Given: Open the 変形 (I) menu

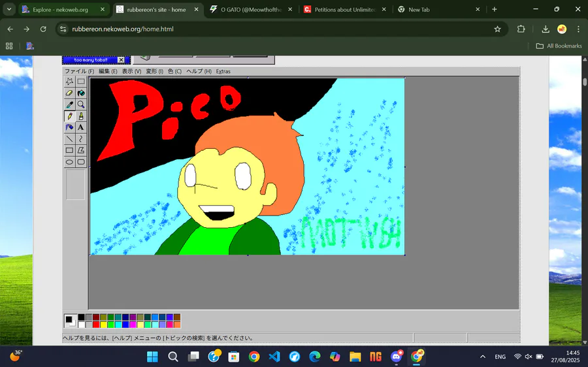Looking at the screenshot, I should 154,71.
